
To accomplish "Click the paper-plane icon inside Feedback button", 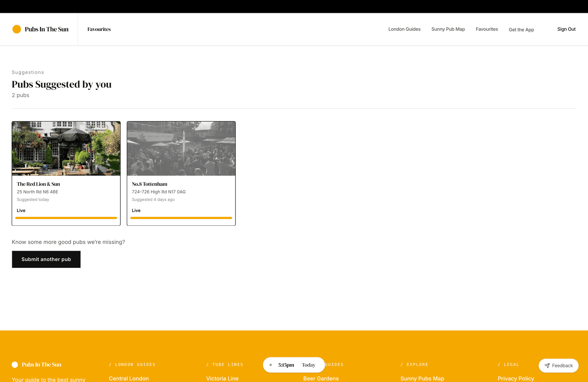I will 547,365.
